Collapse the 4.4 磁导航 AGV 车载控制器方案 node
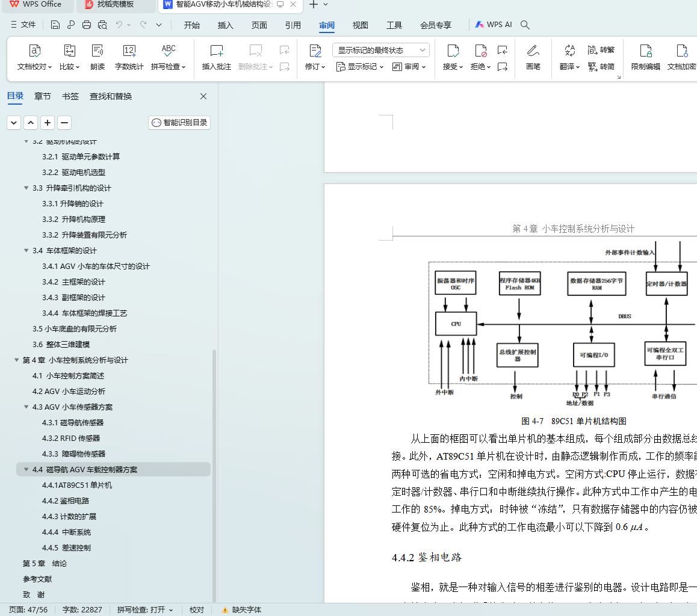697x616 pixels. point(26,470)
